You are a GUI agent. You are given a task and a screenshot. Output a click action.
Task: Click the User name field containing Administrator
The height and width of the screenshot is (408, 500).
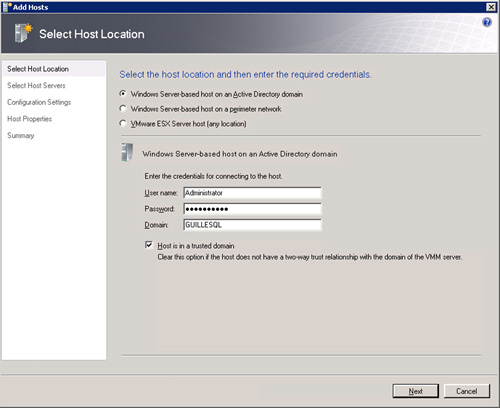click(252, 193)
